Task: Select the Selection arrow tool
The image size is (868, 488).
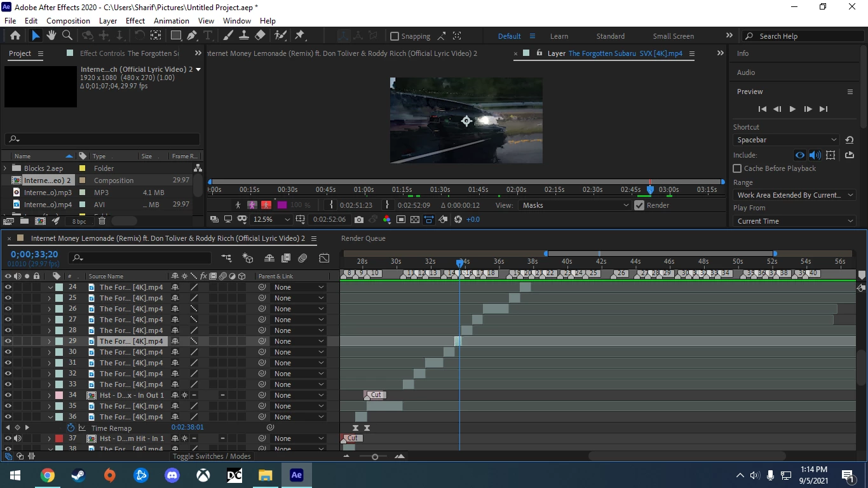Action: point(36,36)
